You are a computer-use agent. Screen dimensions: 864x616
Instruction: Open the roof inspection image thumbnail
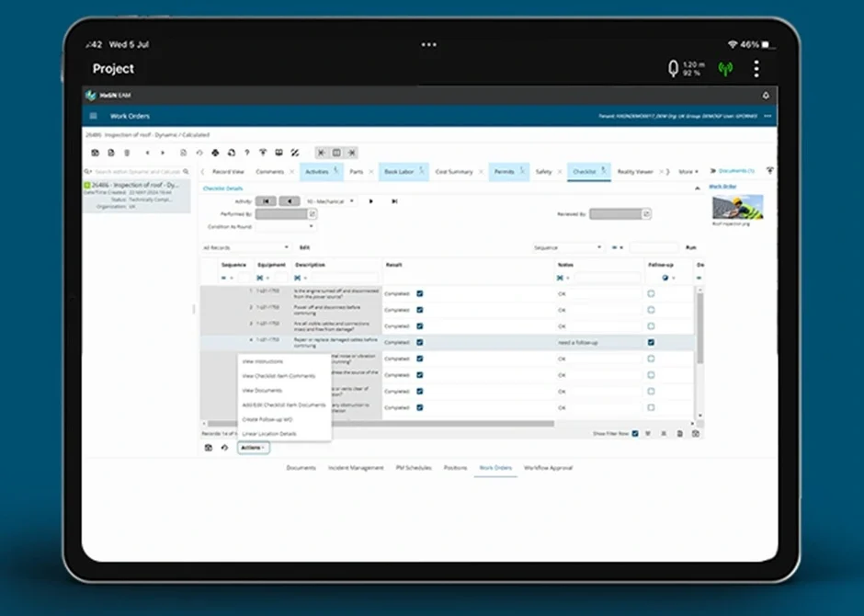click(737, 206)
